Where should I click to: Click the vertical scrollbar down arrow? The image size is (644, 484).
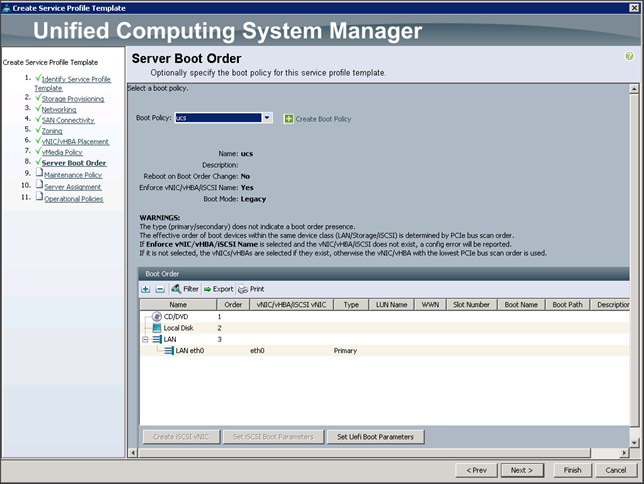[634, 443]
